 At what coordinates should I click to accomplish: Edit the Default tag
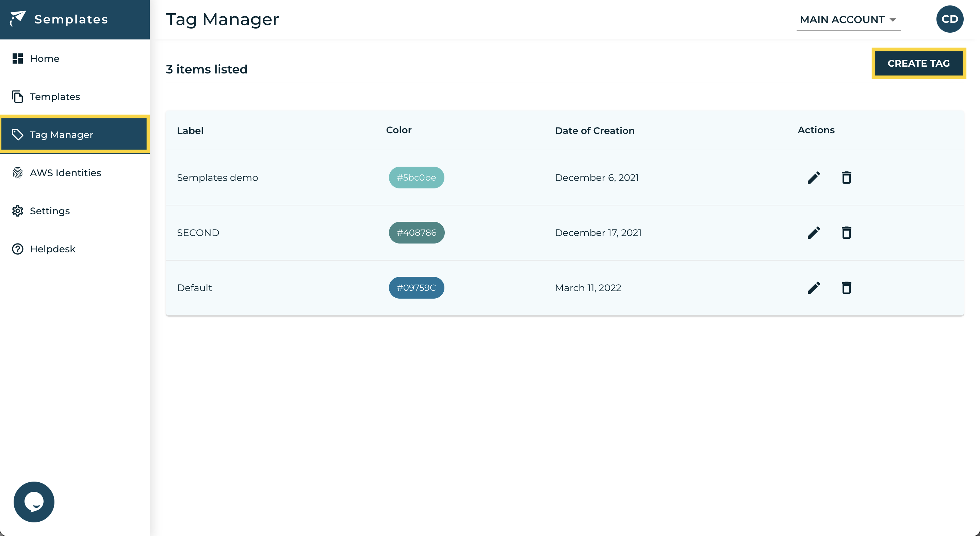pyautogui.click(x=814, y=288)
